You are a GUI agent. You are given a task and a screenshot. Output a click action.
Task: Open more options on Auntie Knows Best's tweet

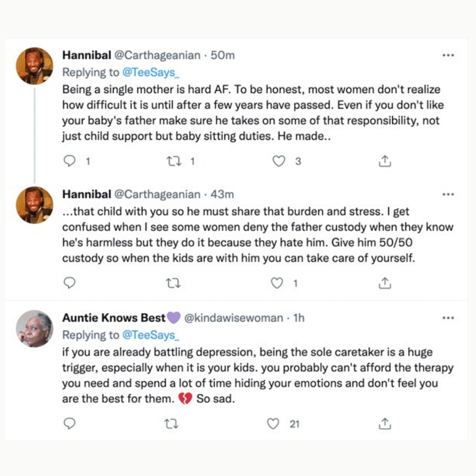click(x=448, y=318)
